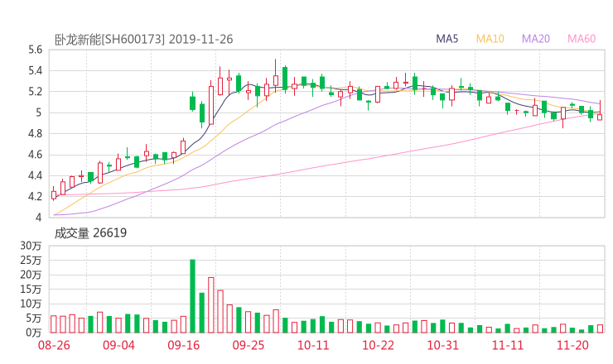
Task: Click the 10-31 date axis label
Action: pyautogui.click(x=443, y=345)
